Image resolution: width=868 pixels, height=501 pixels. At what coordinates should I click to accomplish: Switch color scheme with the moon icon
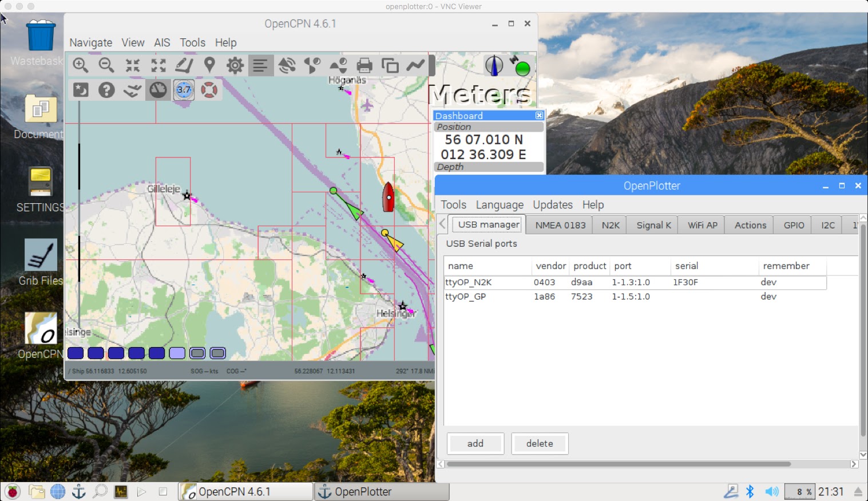coord(80,89)
